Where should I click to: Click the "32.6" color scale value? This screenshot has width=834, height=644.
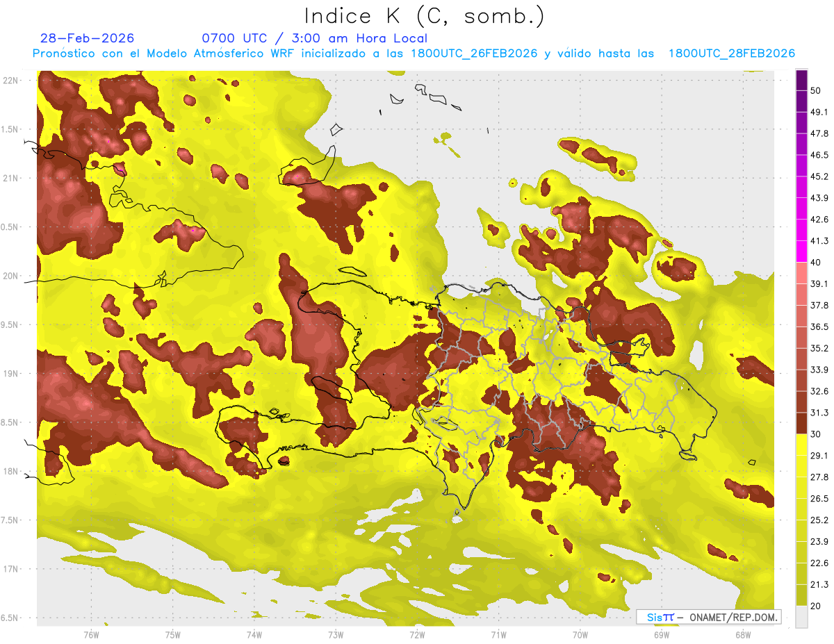819,391
